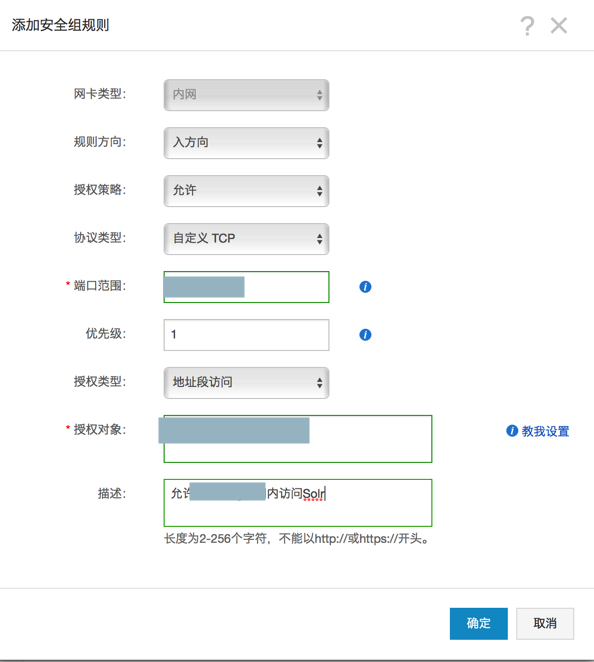Open help with the question mark icon
Viewport: 594px width, 662px height.
[x=527, y=25]
